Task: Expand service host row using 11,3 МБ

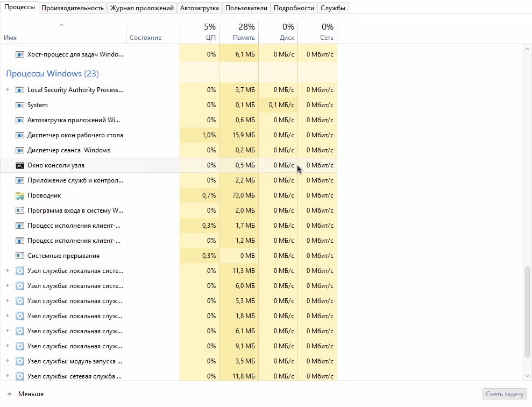Action: coord(8,271)
